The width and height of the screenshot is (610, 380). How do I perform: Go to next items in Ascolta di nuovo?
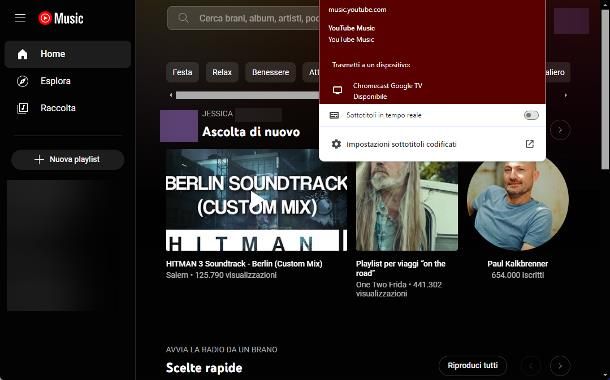pyautogui.click(x=560, y=130)
